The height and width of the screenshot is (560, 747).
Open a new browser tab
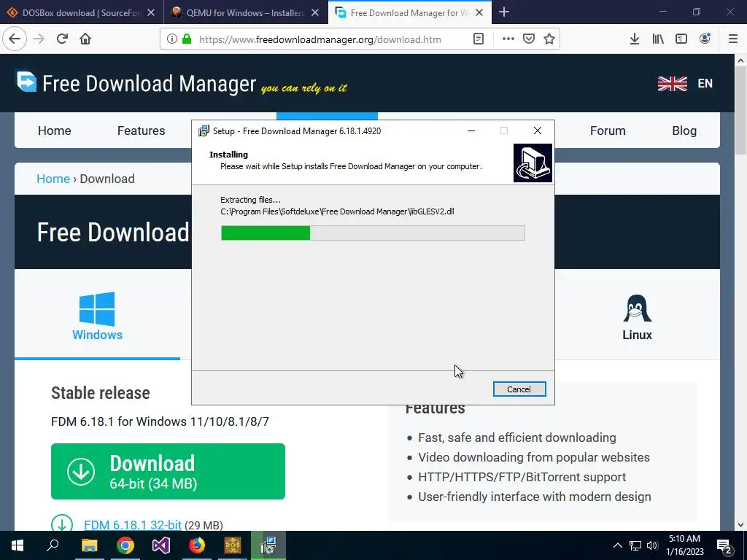[x=503, y=12]
